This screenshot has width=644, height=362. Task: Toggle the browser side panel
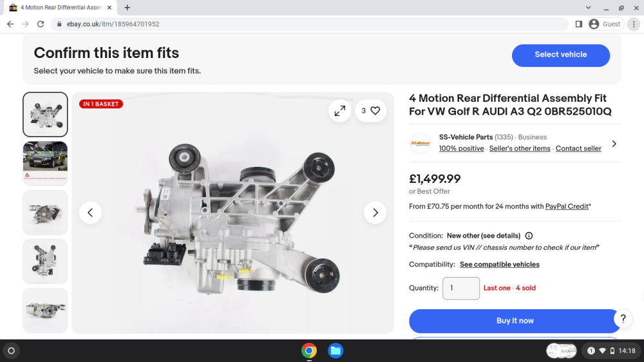click(x=579, y=24)
